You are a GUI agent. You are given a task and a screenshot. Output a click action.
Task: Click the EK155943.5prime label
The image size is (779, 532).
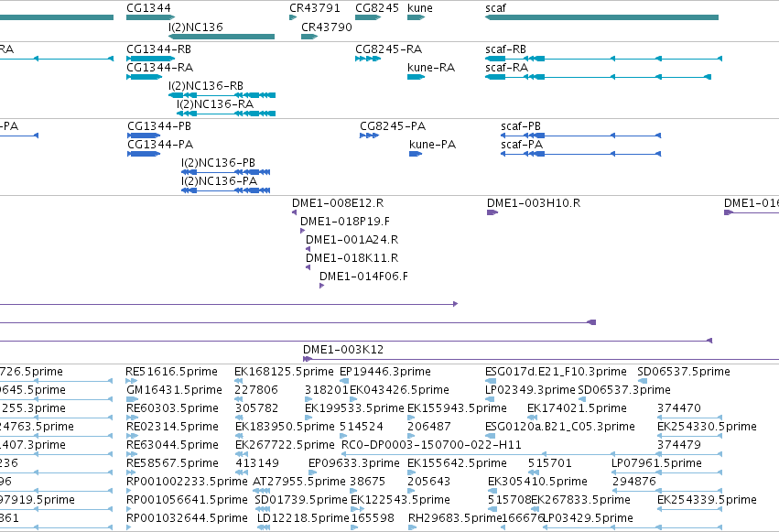pos(457,408)
